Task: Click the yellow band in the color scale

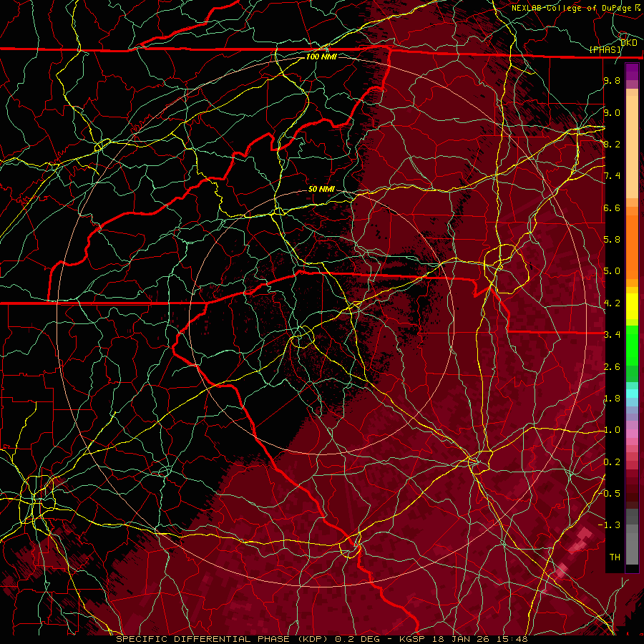Action: [x=632, y=306]
